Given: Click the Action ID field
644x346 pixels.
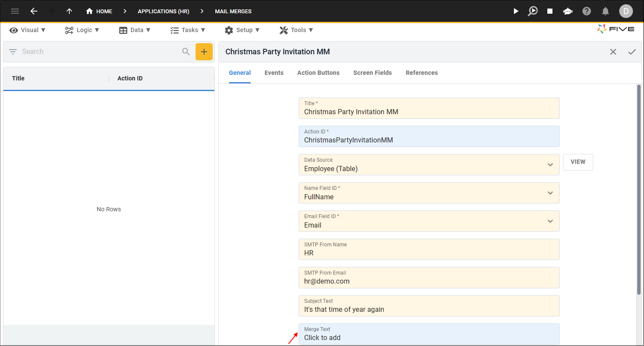Looking at the screenshot, I should click(x=429, y=136).
